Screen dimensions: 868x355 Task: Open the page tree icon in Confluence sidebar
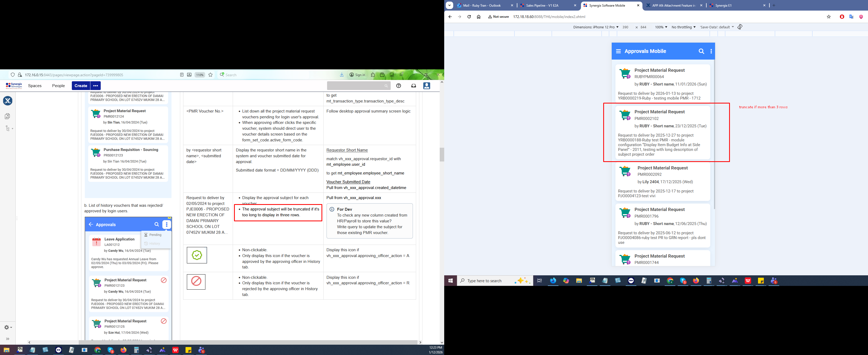click(8, 129)
